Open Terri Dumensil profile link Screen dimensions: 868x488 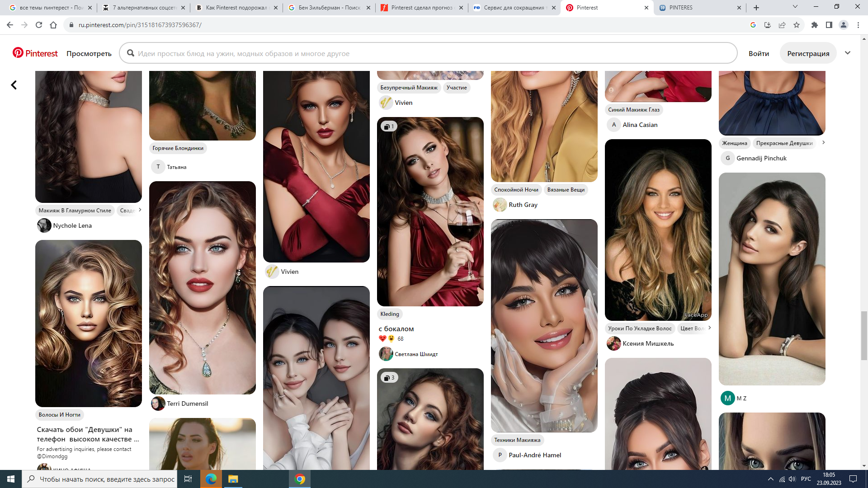pos(188,404)
